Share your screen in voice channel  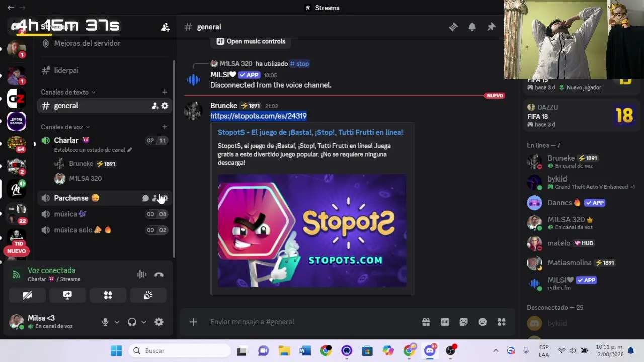[x=67, y=295]
